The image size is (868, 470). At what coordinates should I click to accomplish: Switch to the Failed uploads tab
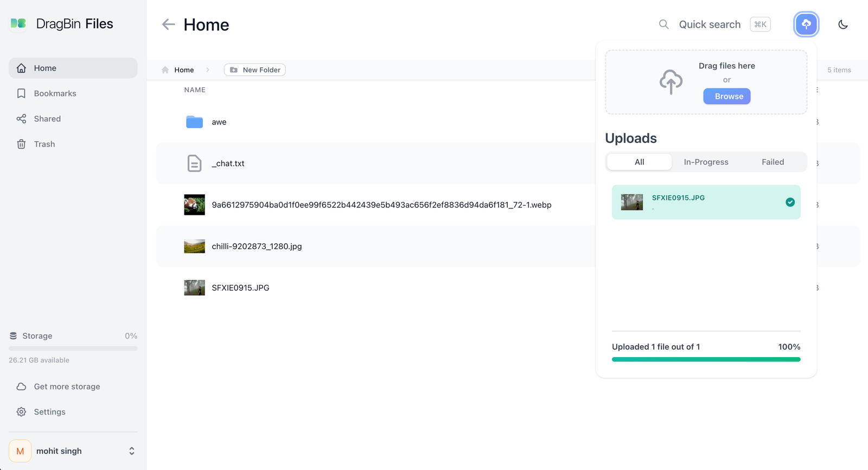pos(773,162)
